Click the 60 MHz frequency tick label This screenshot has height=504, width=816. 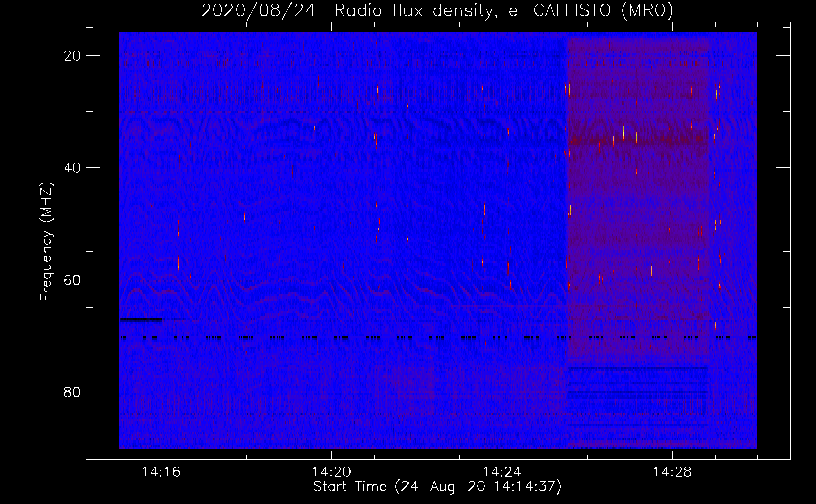tap(72, 280)
